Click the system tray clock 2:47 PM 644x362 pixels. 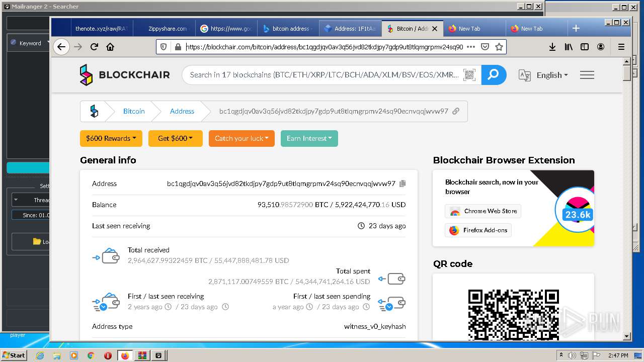618,355
